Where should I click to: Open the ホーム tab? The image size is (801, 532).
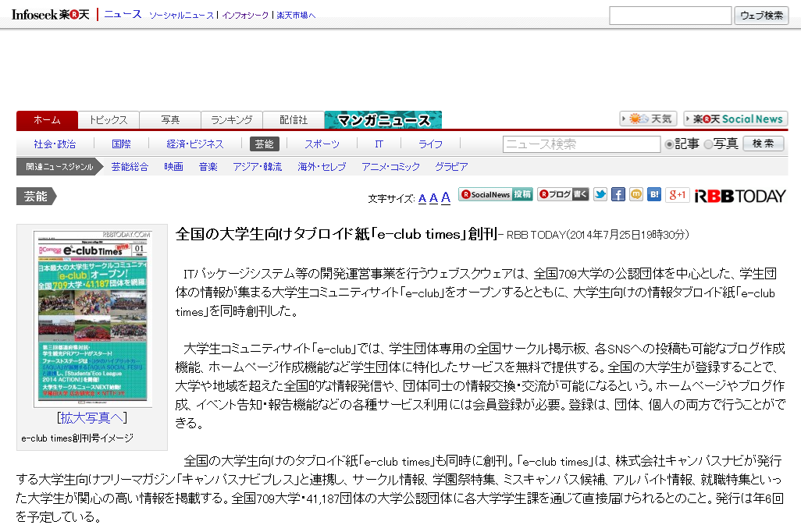(x=47, y=120)
